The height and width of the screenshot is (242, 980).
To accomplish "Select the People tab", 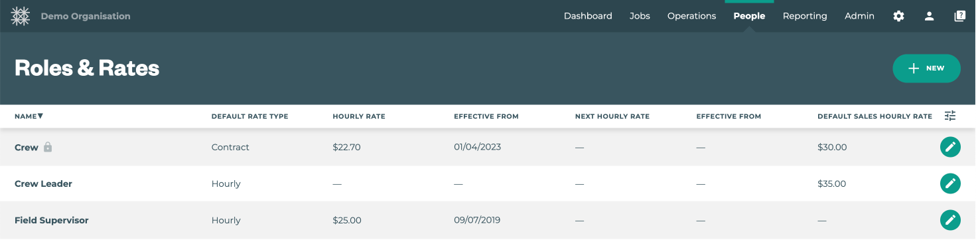I will [749, 16].
